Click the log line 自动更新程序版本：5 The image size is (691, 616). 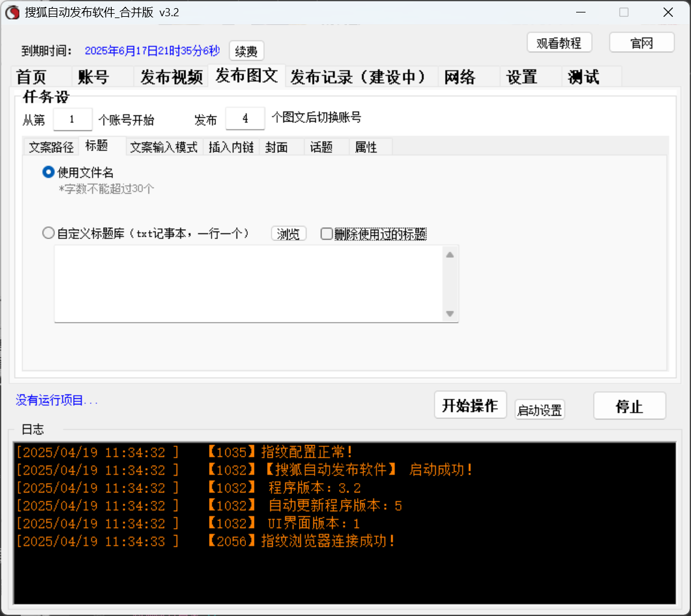[335, 506]
